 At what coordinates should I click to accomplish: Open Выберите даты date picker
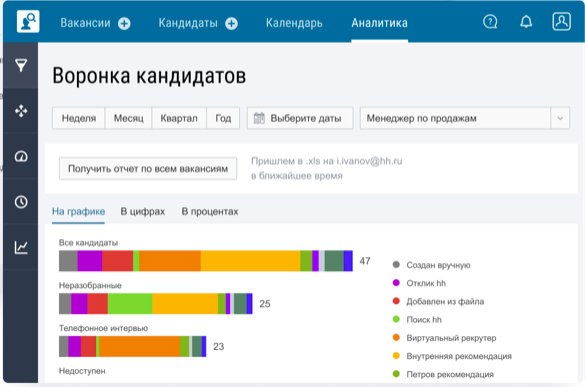(x=300, y=118)
